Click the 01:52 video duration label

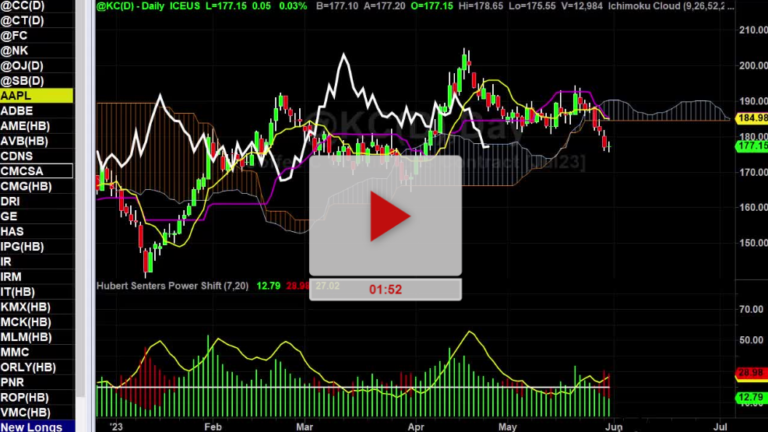pyautogui.click(x=385, y=290)
